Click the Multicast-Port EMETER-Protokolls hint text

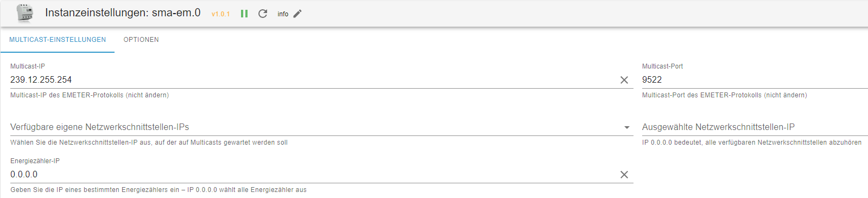724,95
